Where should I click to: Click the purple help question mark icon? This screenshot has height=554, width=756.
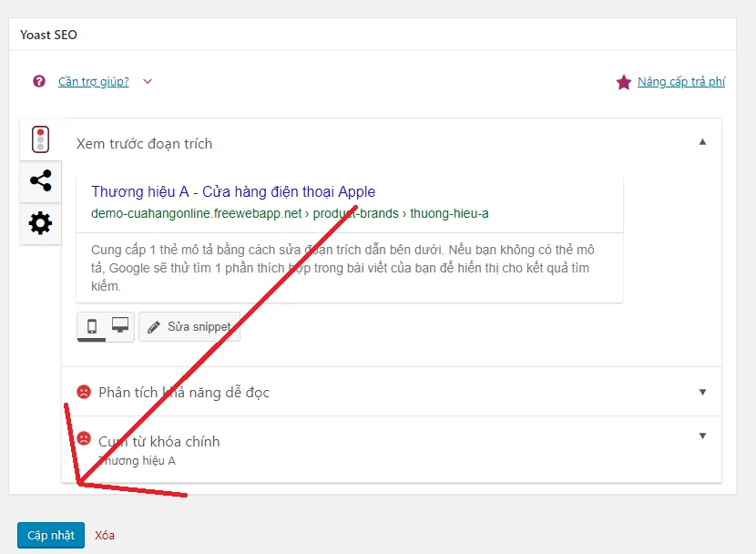[x=39, y=81]
